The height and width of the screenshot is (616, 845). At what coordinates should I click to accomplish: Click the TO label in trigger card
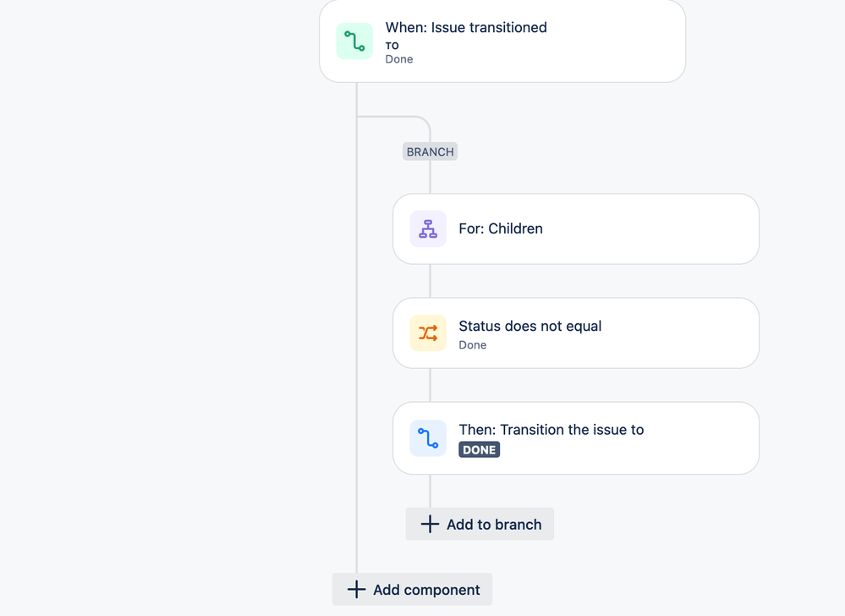[x=392, y=46]
